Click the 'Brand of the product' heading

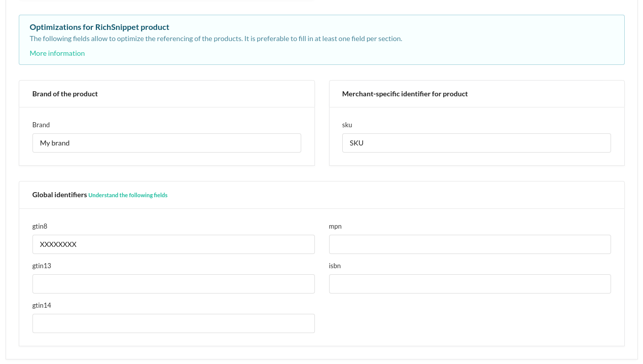click(65, 94)
